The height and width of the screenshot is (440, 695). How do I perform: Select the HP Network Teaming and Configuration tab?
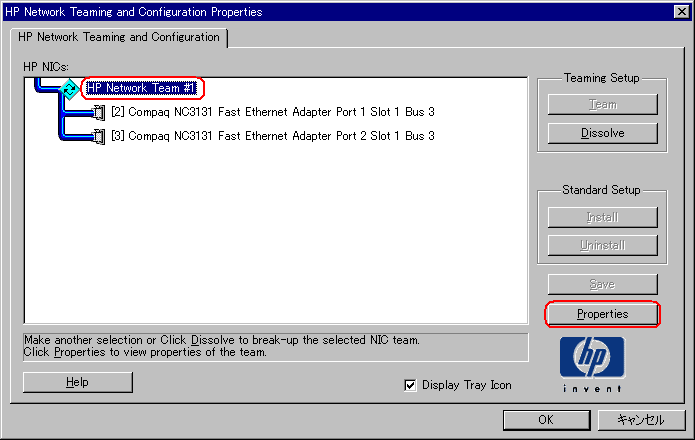coord(118,37)
